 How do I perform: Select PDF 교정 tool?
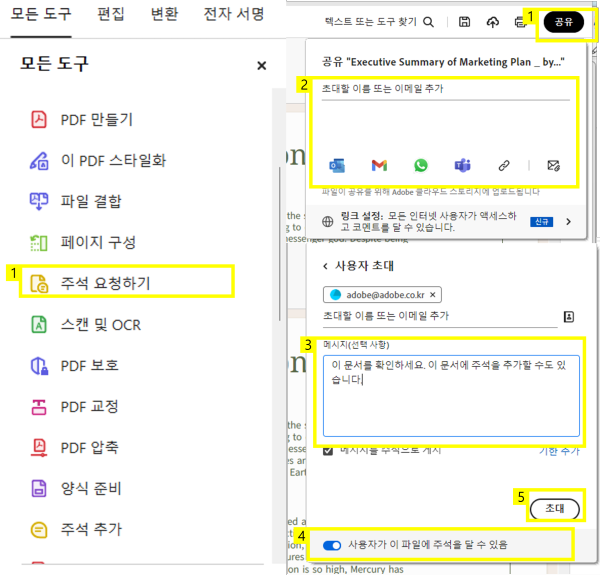[x=74, y=407]
